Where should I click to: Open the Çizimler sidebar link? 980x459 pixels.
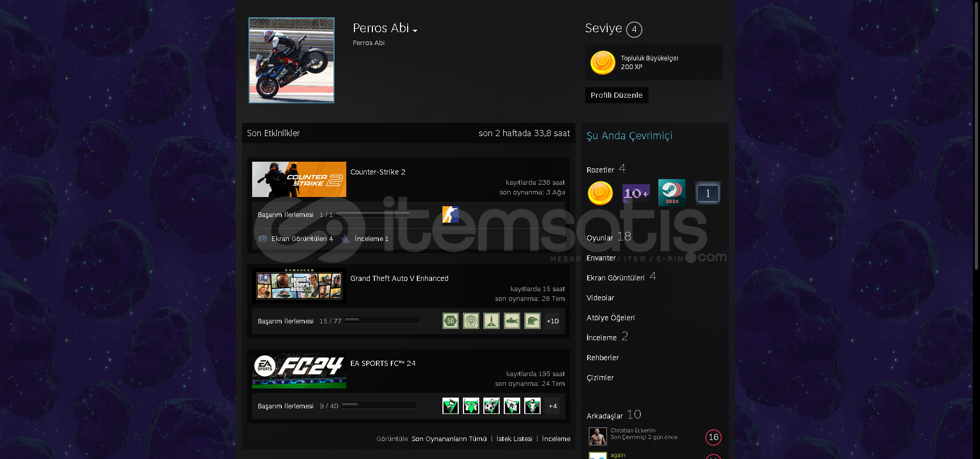[600, 378]
